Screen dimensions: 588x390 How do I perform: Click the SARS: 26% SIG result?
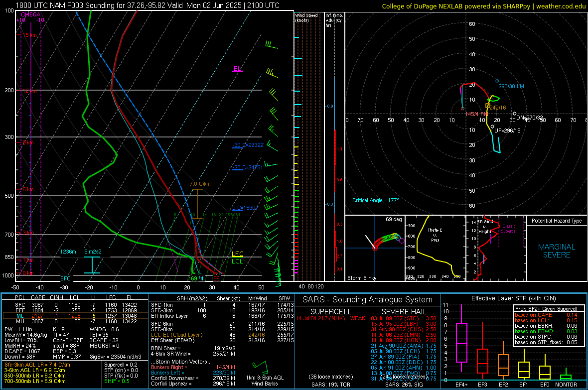(x=404, y=385)
